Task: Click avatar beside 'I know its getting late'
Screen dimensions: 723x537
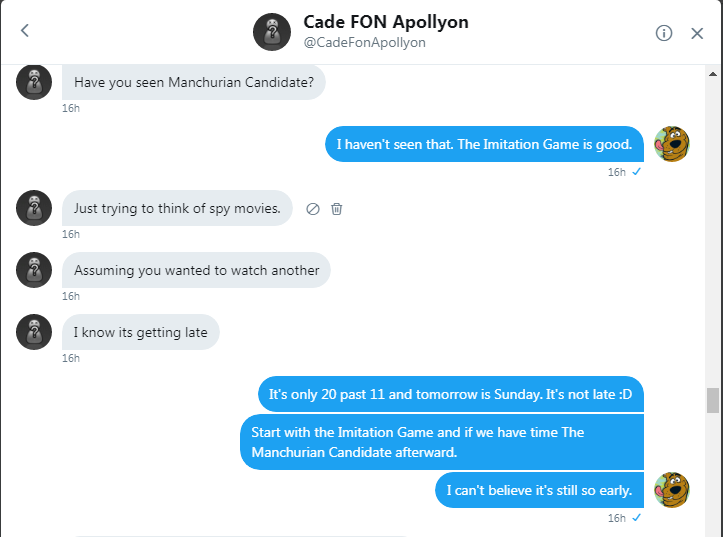Action: click(34, 332)
